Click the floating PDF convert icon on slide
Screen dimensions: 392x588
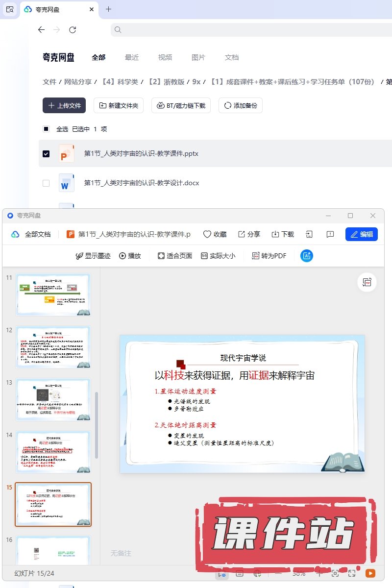367,282
